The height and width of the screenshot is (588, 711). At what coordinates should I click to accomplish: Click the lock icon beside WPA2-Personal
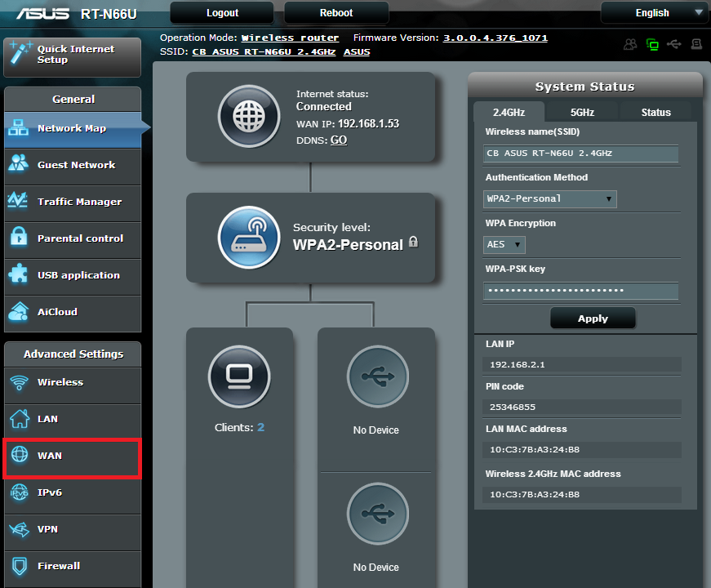[x=414, y=242]
